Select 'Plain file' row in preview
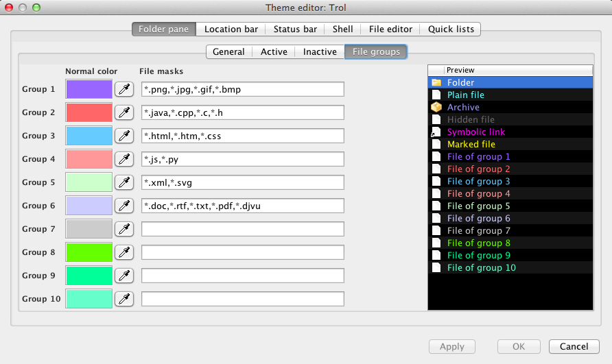Screen dimensions: 612x364 [x=510, y=95]
